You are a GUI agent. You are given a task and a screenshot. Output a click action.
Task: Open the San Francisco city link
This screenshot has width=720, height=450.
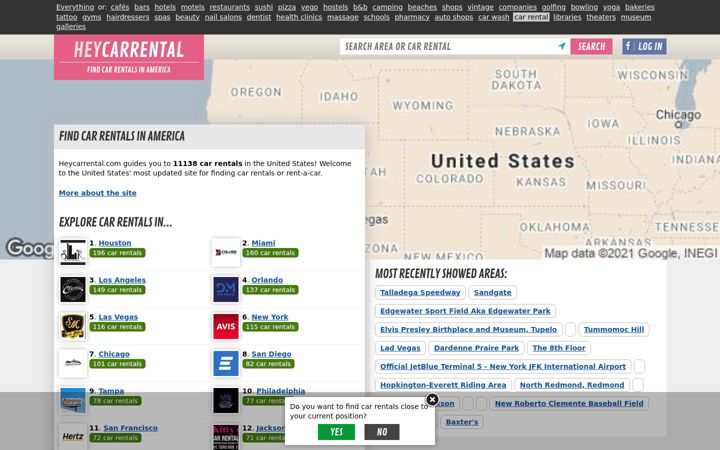pyautogui.click(x=130, y=428)
